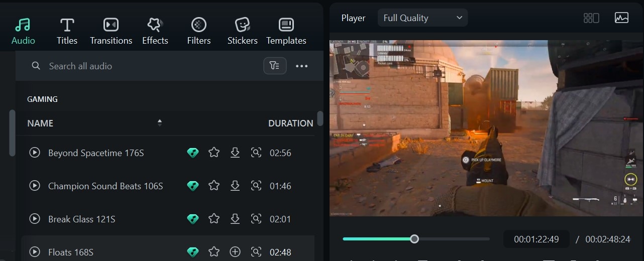
Task: Select the Floats 168S name
Action: (x=71, y=252)
